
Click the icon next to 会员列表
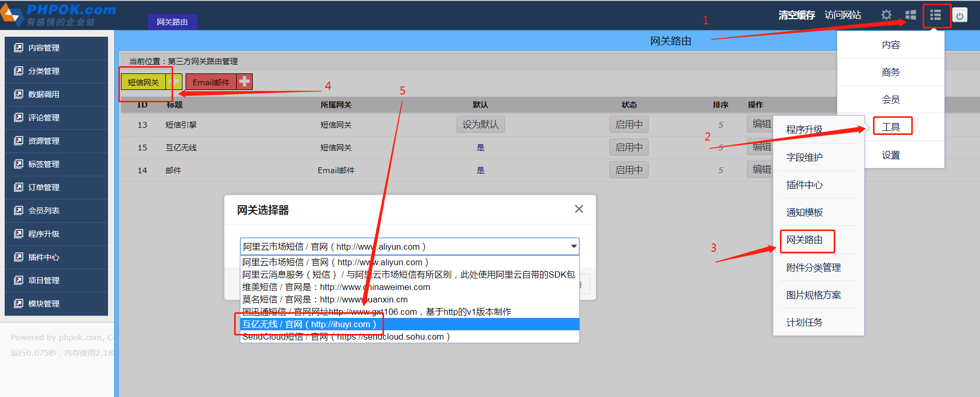pyautogui.click(x=19, y=210)
